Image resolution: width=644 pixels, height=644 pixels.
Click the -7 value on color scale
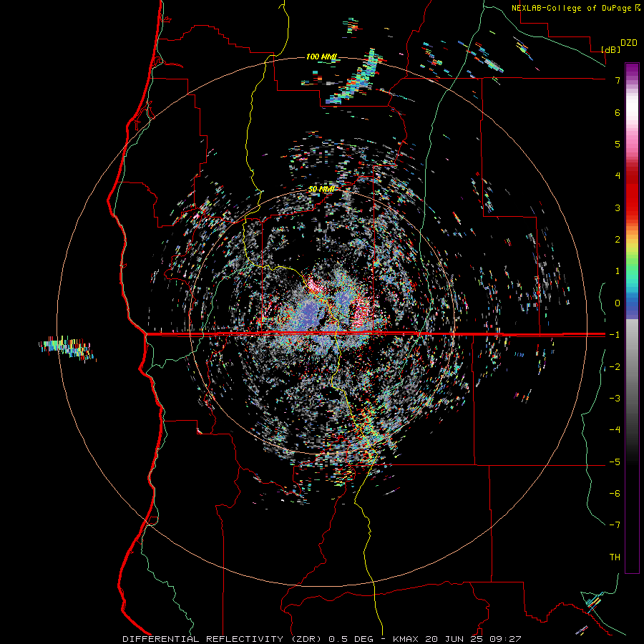pos(615,525)
